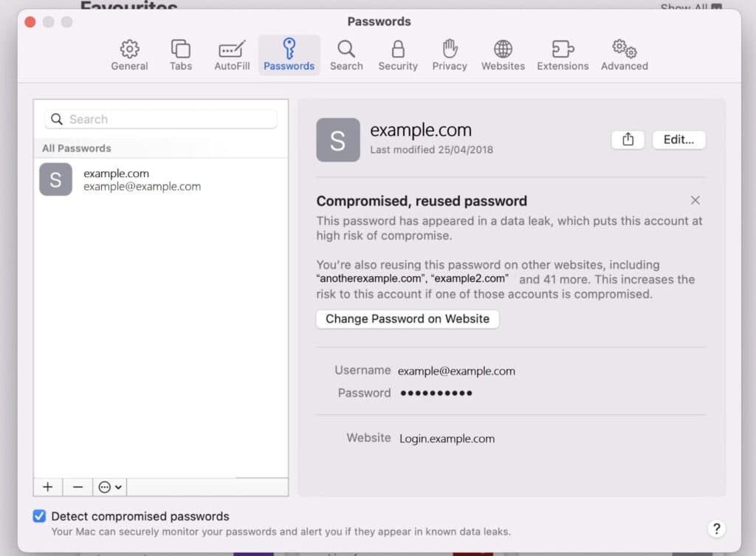The height and width of the screenshot is (556, 756).
Task: Dismiss the compromised password warning
Action: pos(695,200)
